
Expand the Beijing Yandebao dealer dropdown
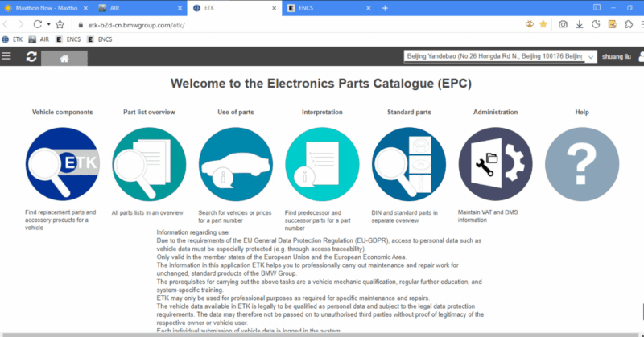591,57
